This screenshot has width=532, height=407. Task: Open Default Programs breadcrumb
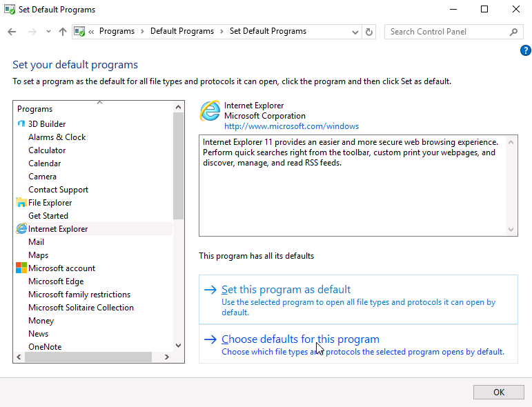[182, 31]
